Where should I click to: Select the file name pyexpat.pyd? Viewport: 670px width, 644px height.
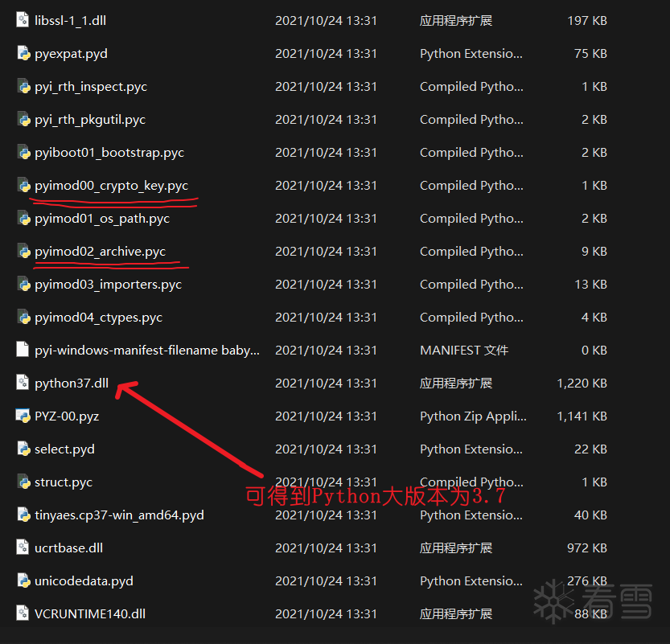[x=71, y=54]
